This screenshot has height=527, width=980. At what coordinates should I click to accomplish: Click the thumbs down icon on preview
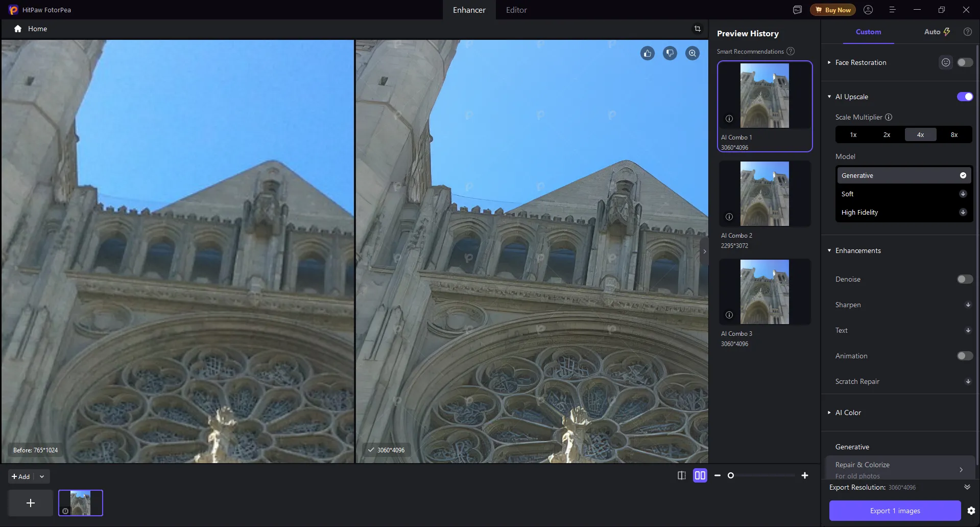click(x=670, y=53)
